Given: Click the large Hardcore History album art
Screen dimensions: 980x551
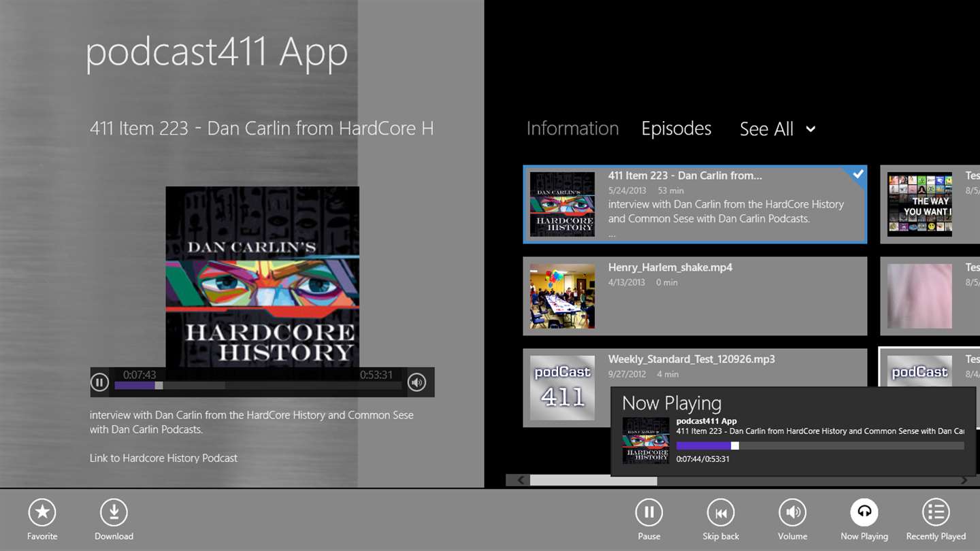Looking at the screenshot, I should 262,277.
